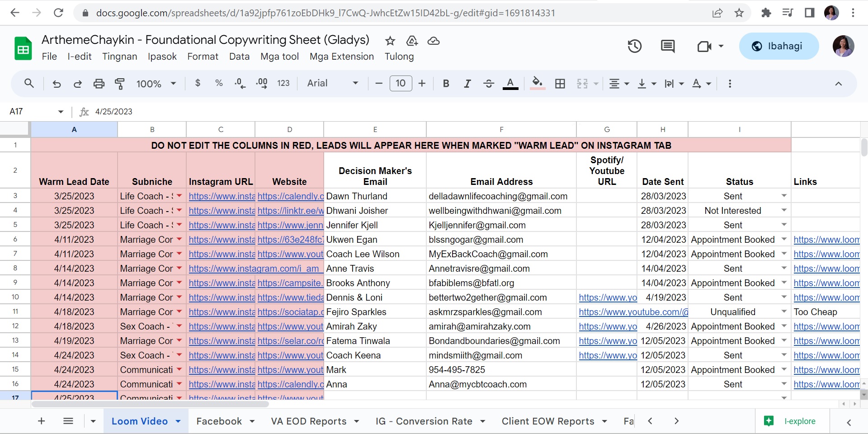This screenshot has width=868, height=434.
Task: Open Status dropdown for Not Interested row
Action: click(x=784, y=210)
